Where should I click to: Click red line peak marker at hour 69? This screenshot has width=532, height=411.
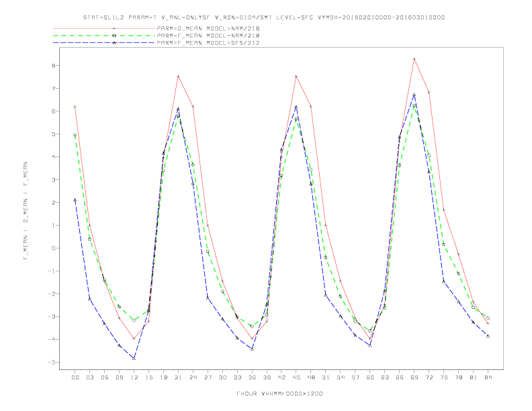pos(414,59)
